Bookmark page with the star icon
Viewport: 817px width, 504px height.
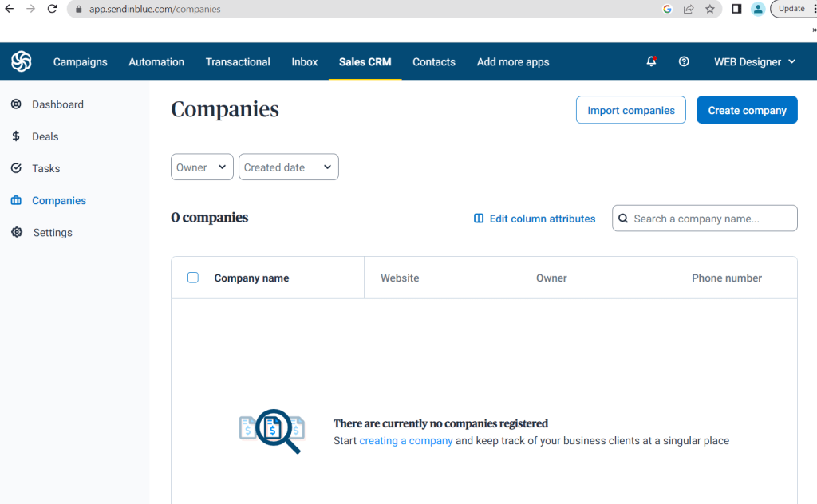coord(709,9)
